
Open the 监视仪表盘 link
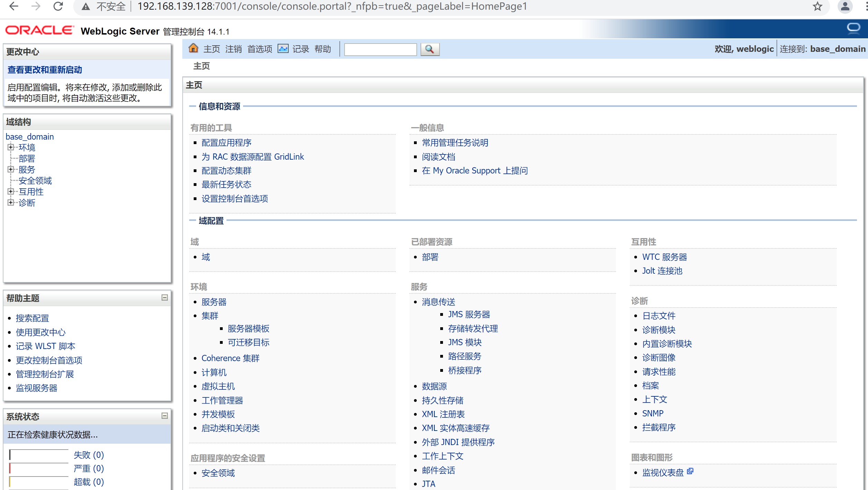[663, 473]
